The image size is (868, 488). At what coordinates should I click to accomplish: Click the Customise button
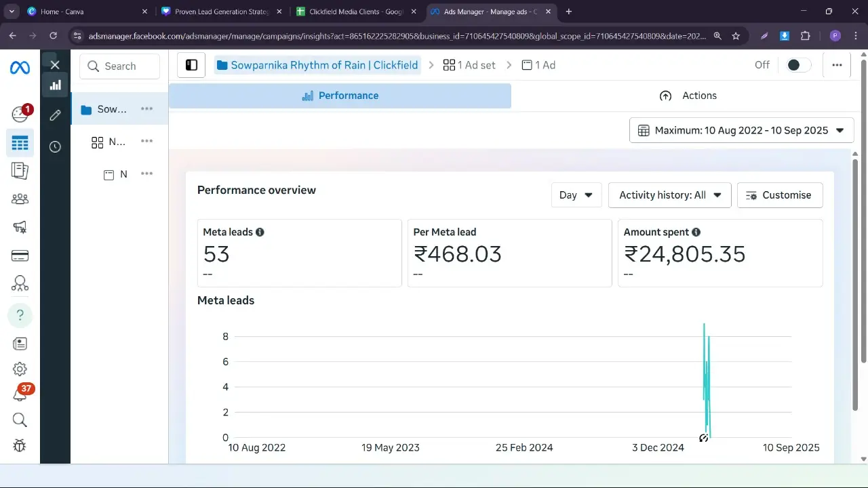click(779, 195)
